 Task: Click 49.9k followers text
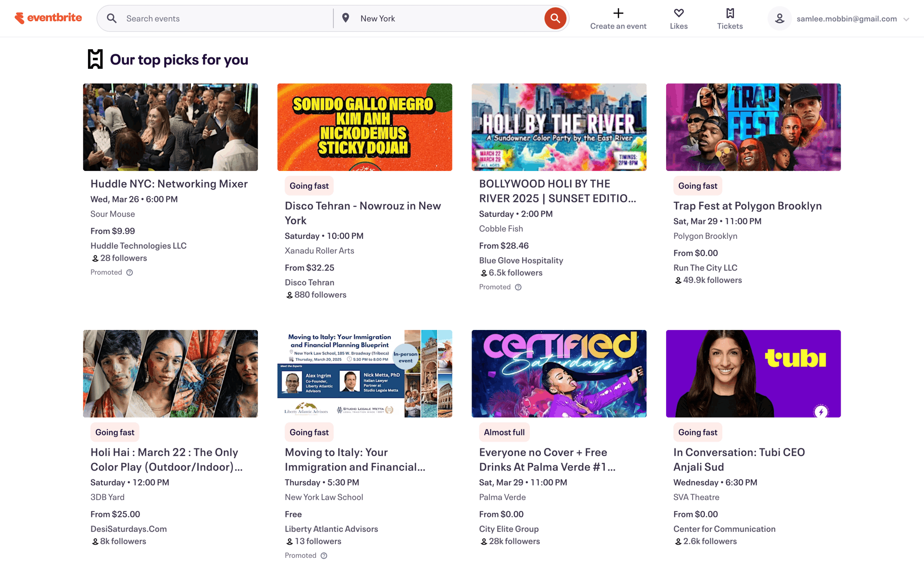point(712,280)
